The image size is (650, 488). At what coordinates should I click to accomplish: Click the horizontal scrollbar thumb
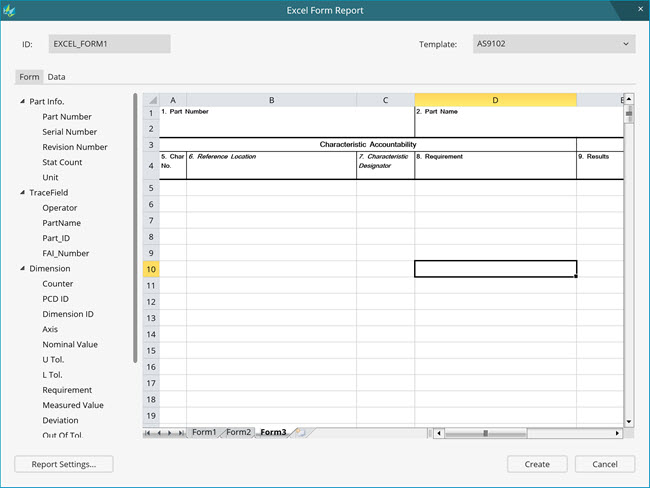point(485,433)
